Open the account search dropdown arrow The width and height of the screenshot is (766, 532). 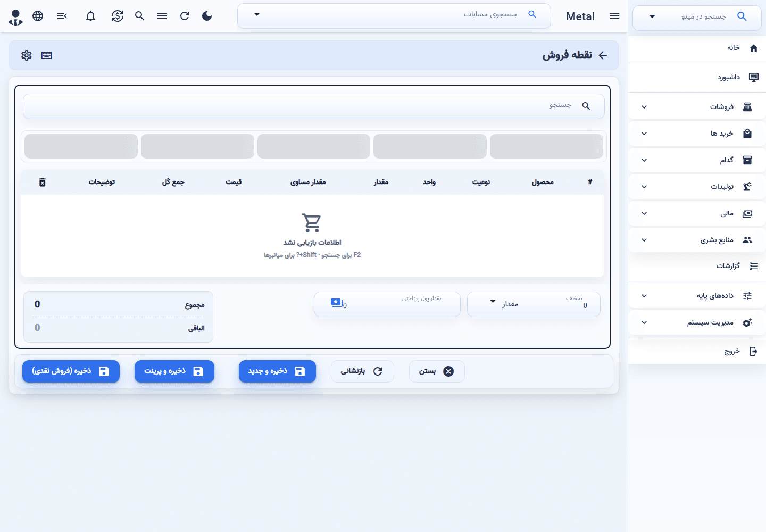[x=257, y=14]
